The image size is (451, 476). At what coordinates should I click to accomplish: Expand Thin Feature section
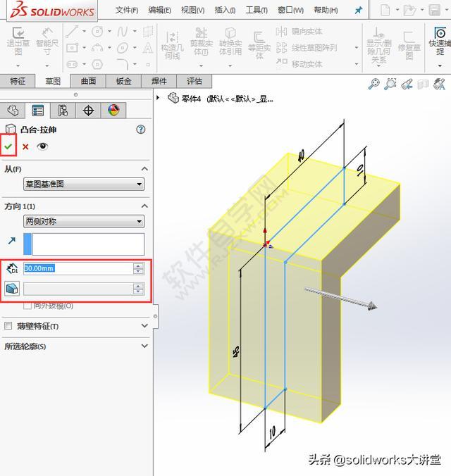pos(144,325)
